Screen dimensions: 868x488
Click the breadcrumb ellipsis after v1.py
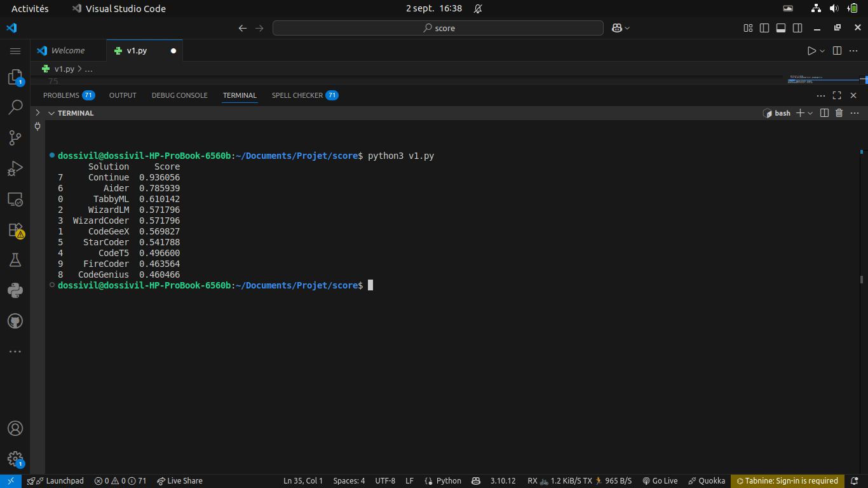tap(88, 69)
